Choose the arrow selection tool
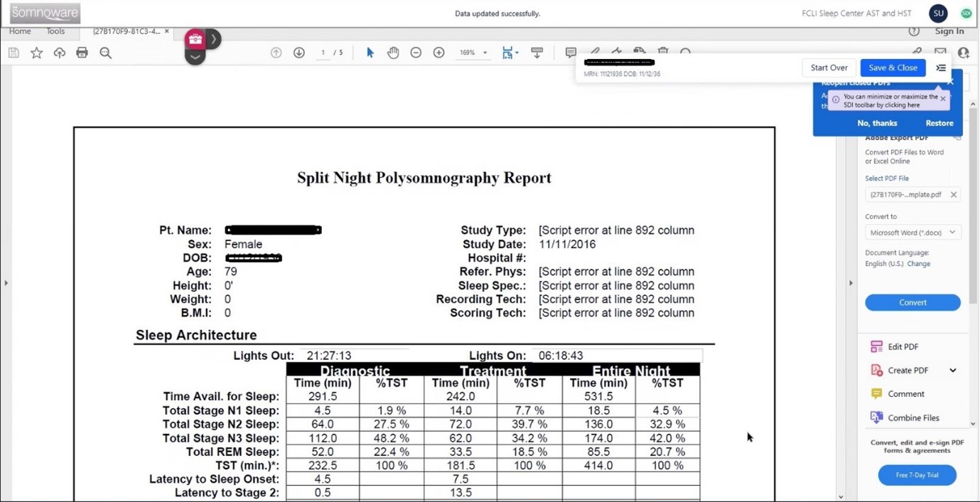This screenshot has width=980, height=502. (x=370, y=53)
